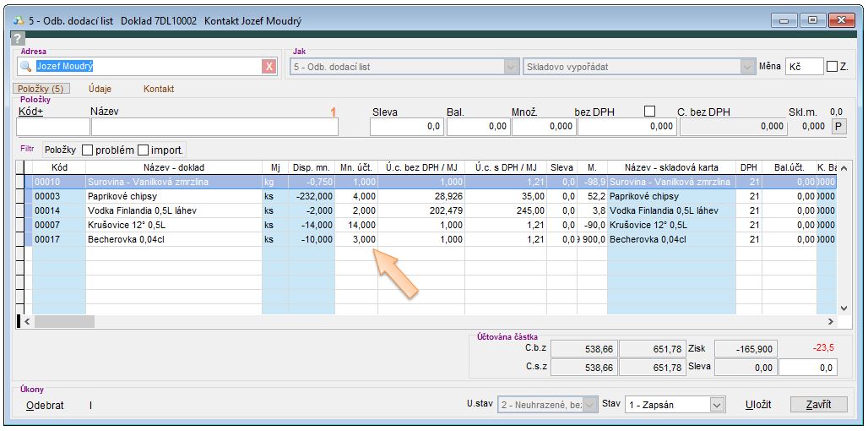The height and width of the screenshot is (431, 868).
Task: Expand the Stav 1 - Zapsán dropdown
Action: pos(717,405)
